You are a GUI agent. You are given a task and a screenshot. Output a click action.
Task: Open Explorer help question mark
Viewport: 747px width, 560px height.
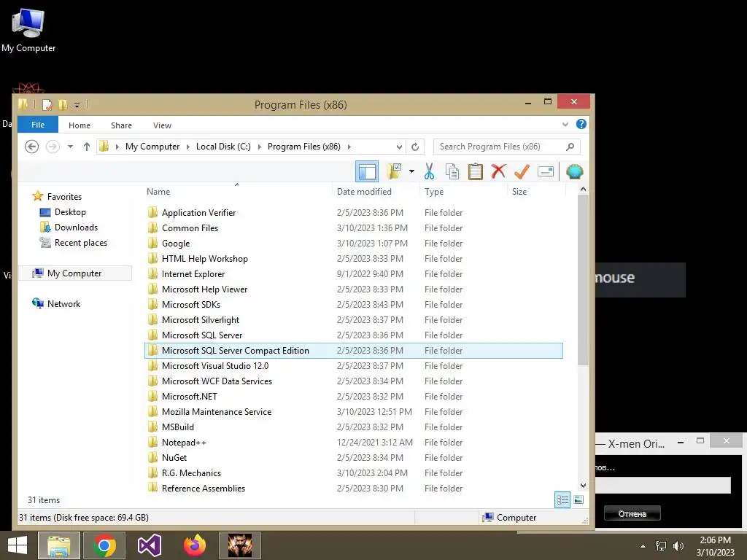tap(581, 124)
